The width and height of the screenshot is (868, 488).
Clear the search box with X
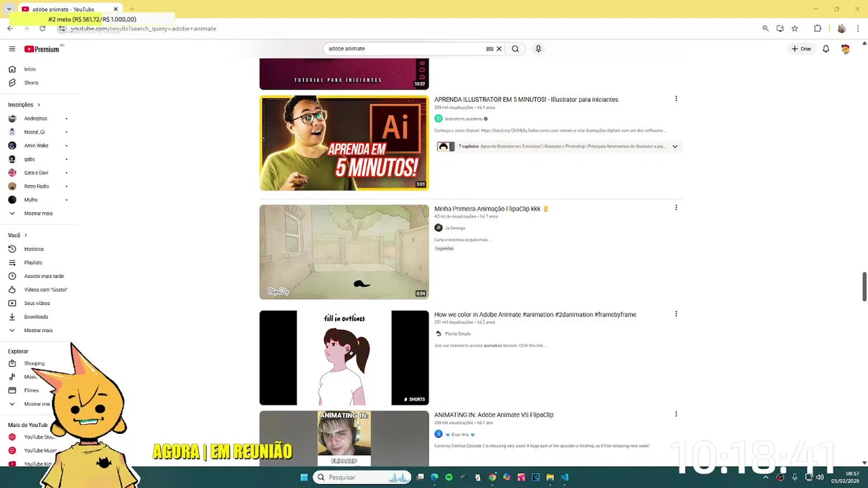click(499, 49)
